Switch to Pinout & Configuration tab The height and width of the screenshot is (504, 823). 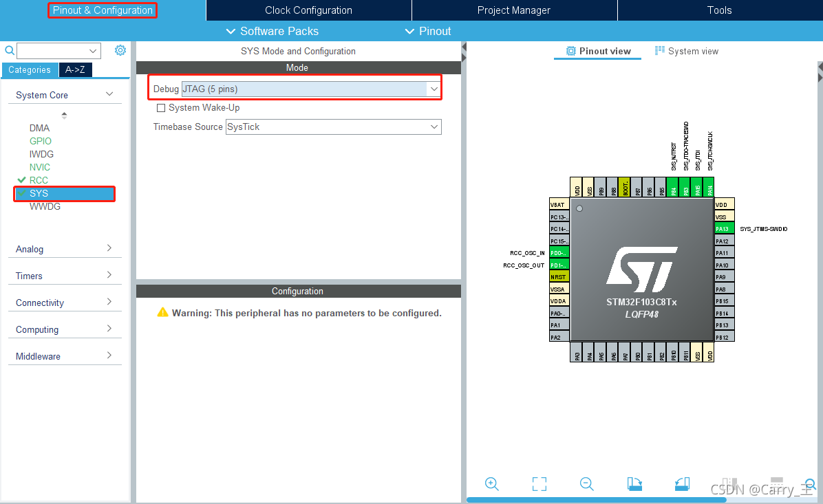[x=103, y=10]
